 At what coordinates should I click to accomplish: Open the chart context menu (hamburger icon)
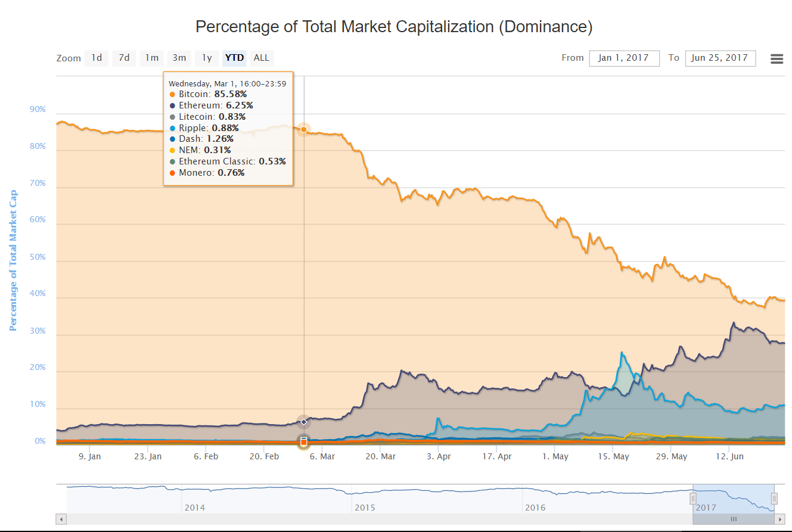(x=777, y=58)
